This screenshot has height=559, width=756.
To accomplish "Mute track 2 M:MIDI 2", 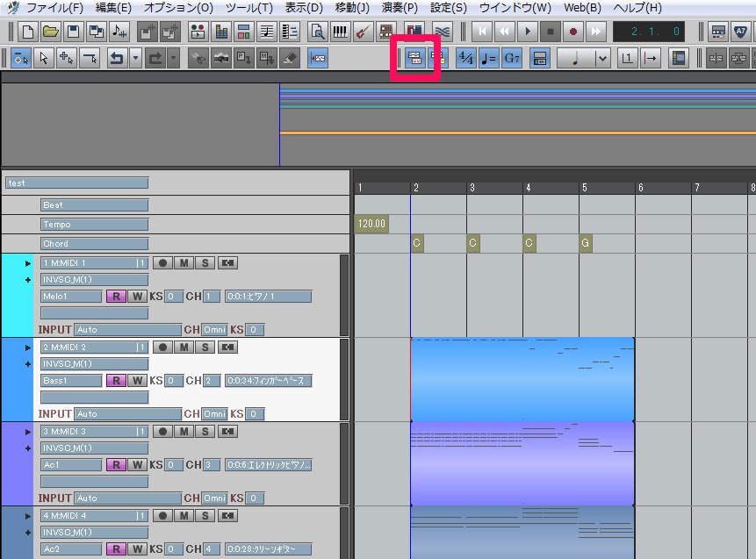I will (184, 348).
